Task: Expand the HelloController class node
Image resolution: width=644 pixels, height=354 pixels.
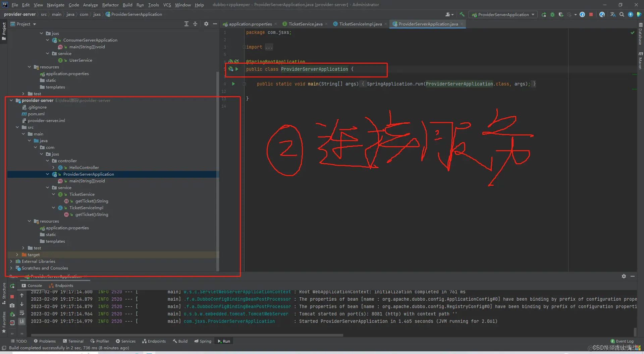Action: [53, 167]
